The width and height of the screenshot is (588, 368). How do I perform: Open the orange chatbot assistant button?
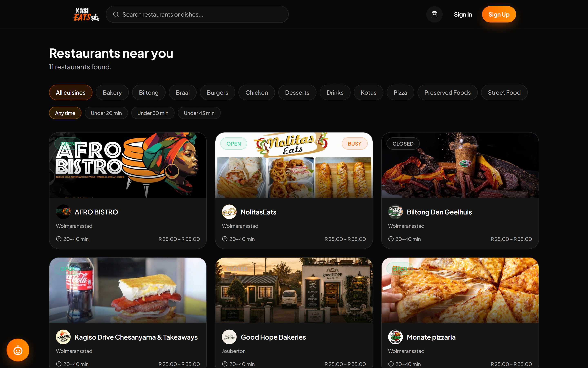tap(18, 350)
